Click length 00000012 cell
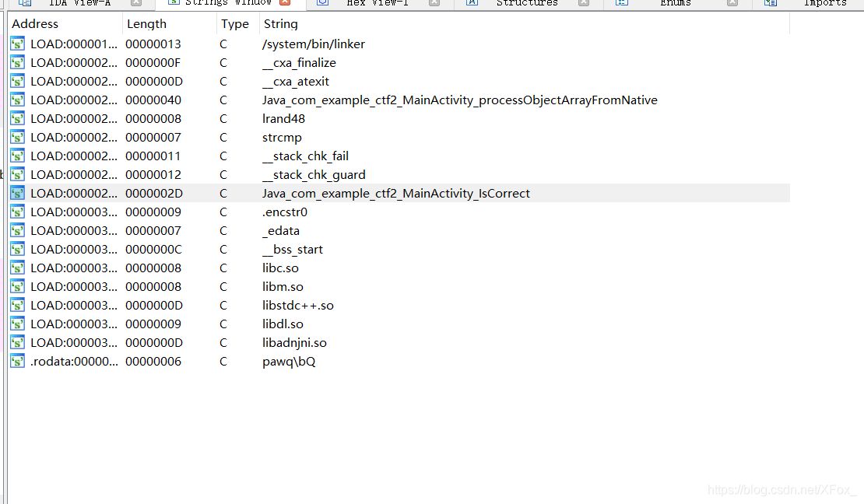The image size is (864, 504). click(153, 174)
